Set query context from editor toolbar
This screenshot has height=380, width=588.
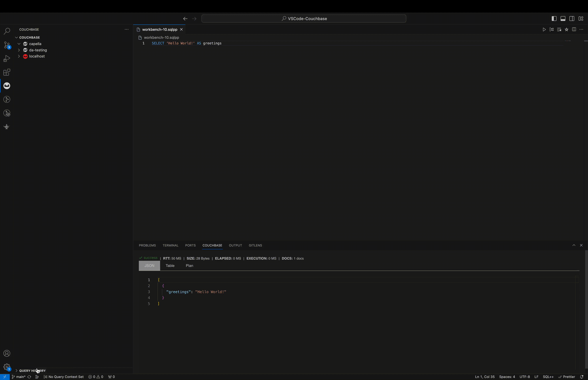click(x=552, y=29)
